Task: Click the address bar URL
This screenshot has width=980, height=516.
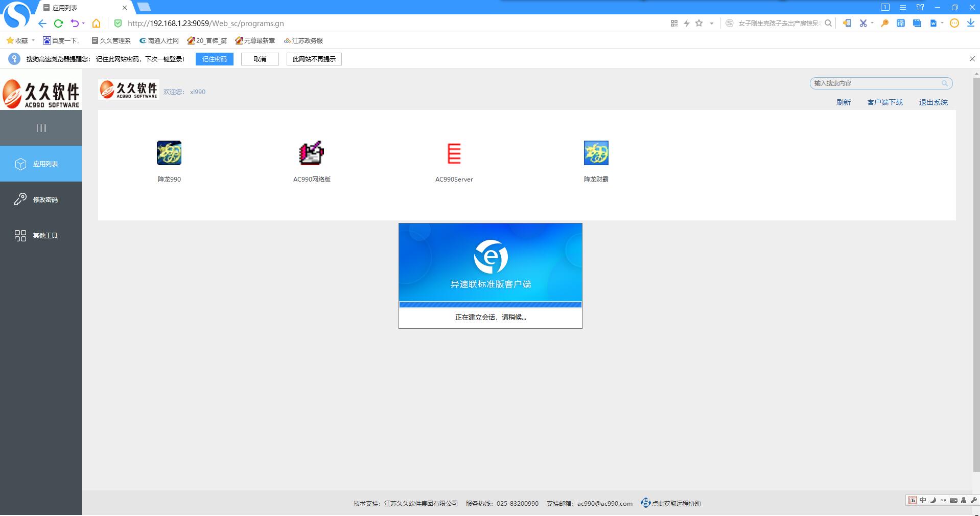Action: coord(205,23)
